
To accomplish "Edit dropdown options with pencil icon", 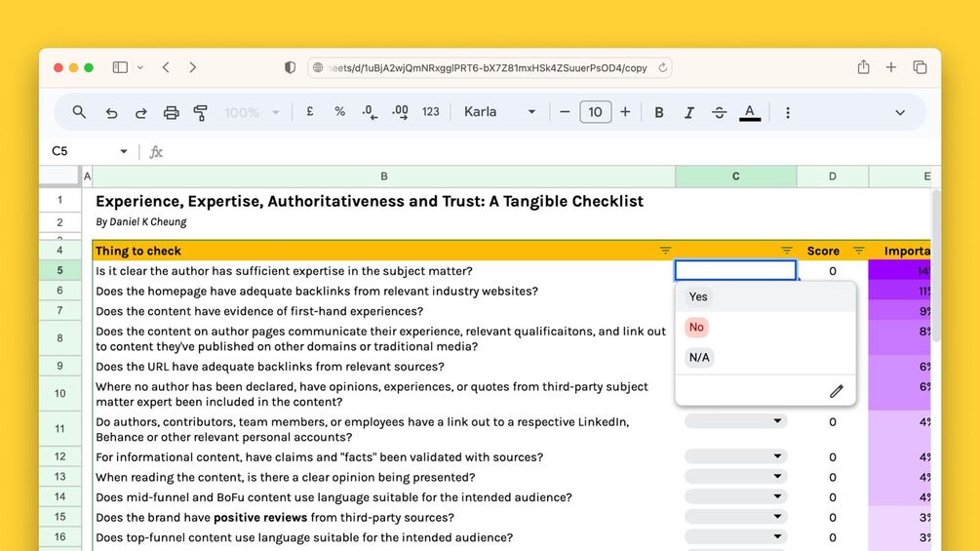I will (837, 391).
